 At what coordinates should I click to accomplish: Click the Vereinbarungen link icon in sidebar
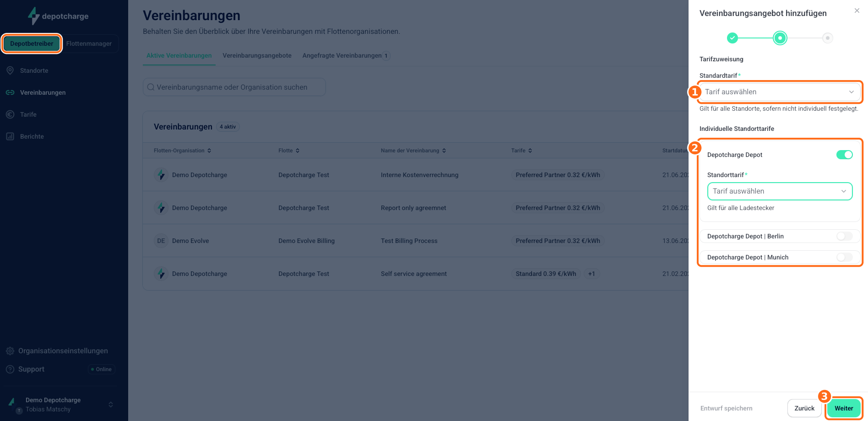coord(10,92)
